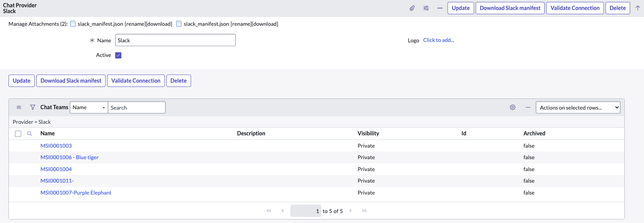
Task: Toggle the Active checkbox
Action: [x=118, y=55]
